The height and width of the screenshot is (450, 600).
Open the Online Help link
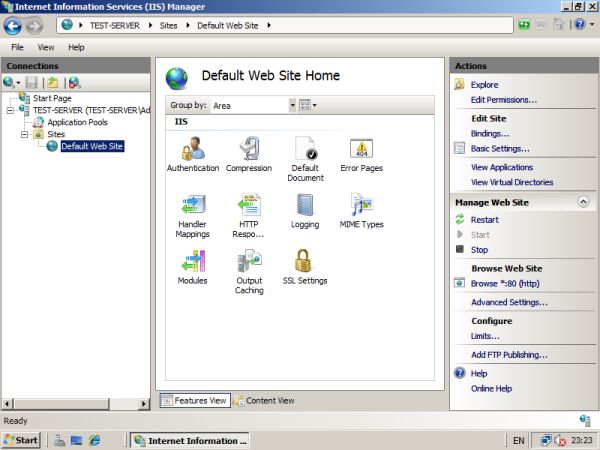491,388
